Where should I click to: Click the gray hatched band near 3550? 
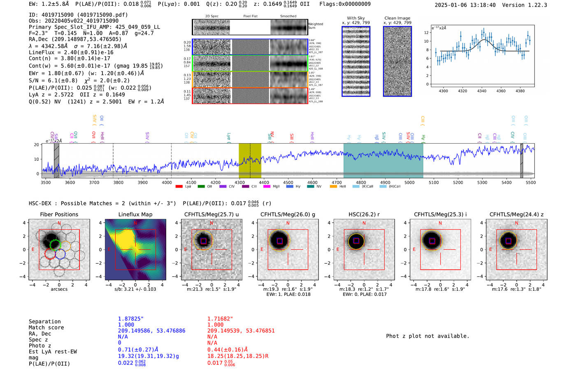coord(56,160)
